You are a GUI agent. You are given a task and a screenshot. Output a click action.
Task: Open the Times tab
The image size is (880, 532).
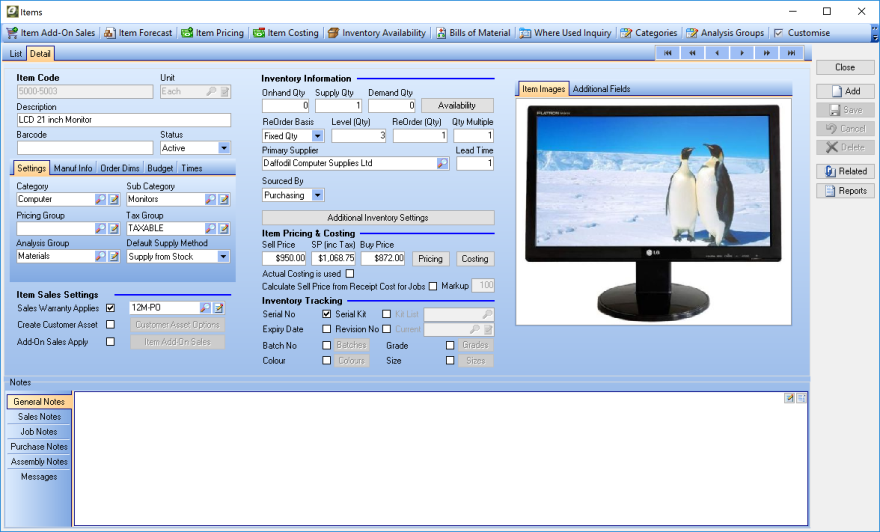coord(191,168)
